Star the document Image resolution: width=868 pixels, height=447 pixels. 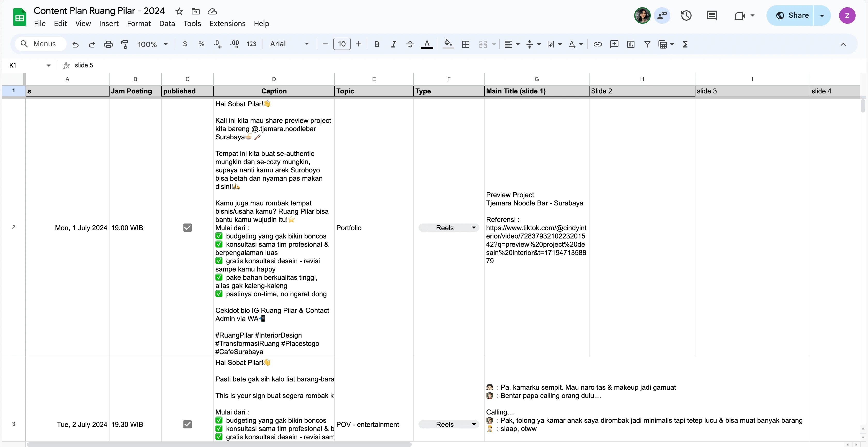point(179,11)
